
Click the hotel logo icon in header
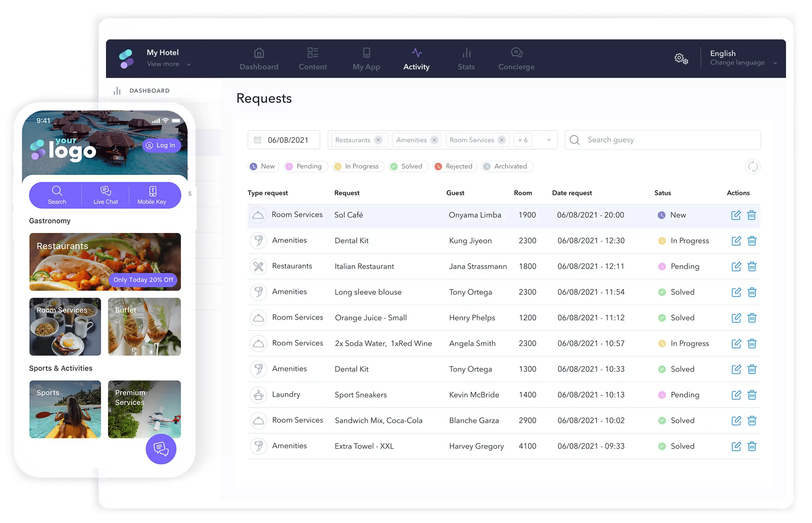point(126,59)
